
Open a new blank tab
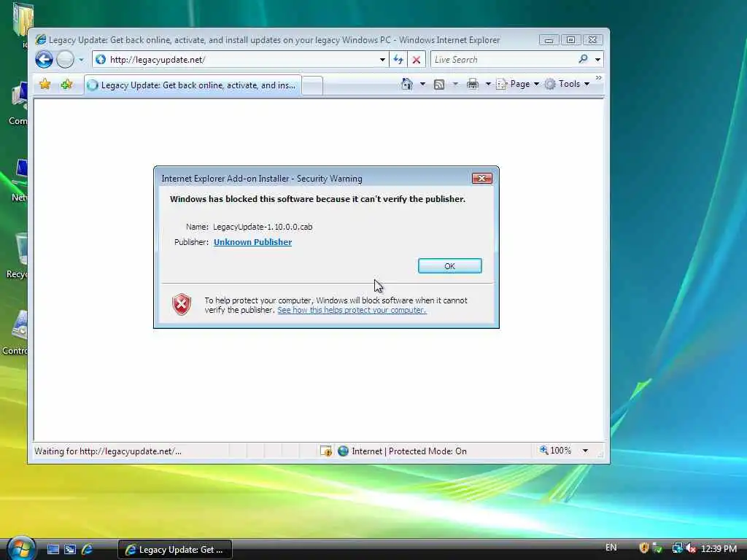(312, 86)
